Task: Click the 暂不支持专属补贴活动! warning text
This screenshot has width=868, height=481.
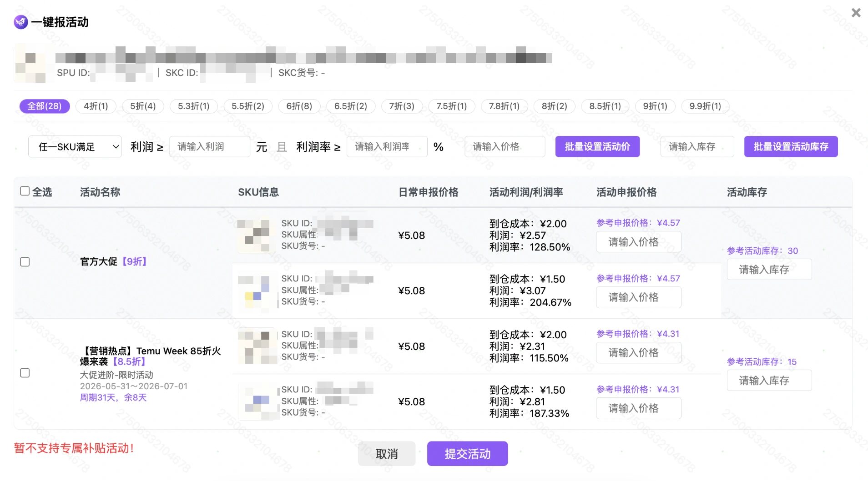Action: pyautogui.click(x=74, y=448)
